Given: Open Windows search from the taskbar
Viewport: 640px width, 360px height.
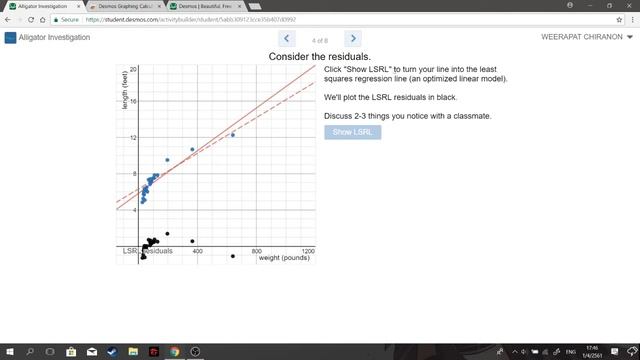Looking at the screenshot, I should [30, 351].
